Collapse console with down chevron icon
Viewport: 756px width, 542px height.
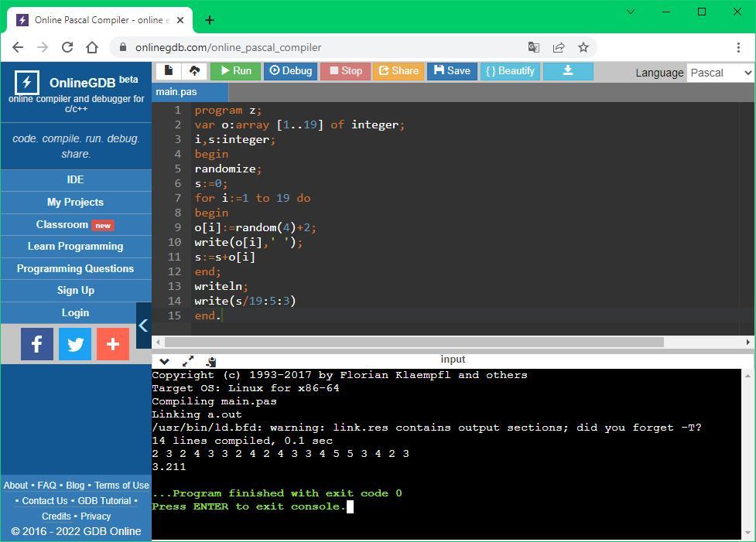click(164, 361)
